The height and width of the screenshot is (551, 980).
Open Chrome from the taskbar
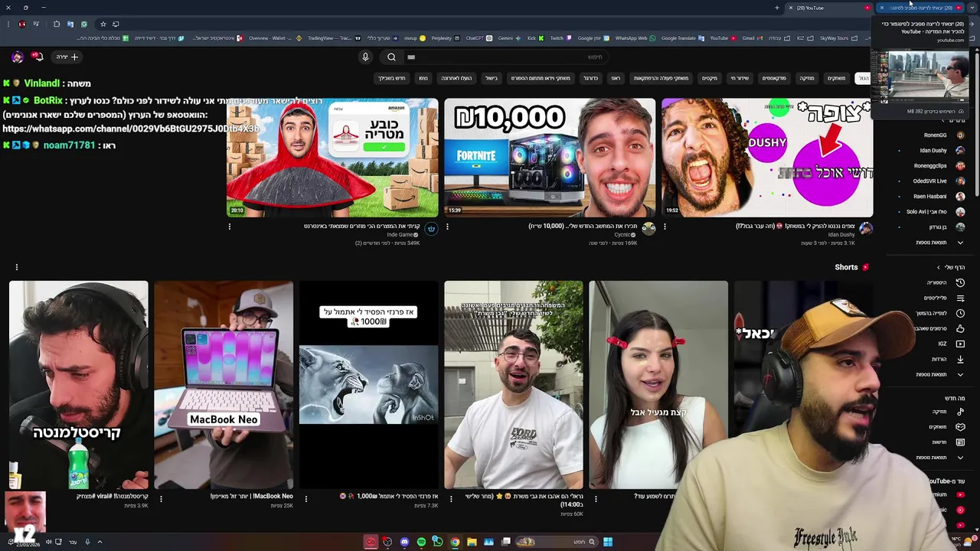point(455,542)
